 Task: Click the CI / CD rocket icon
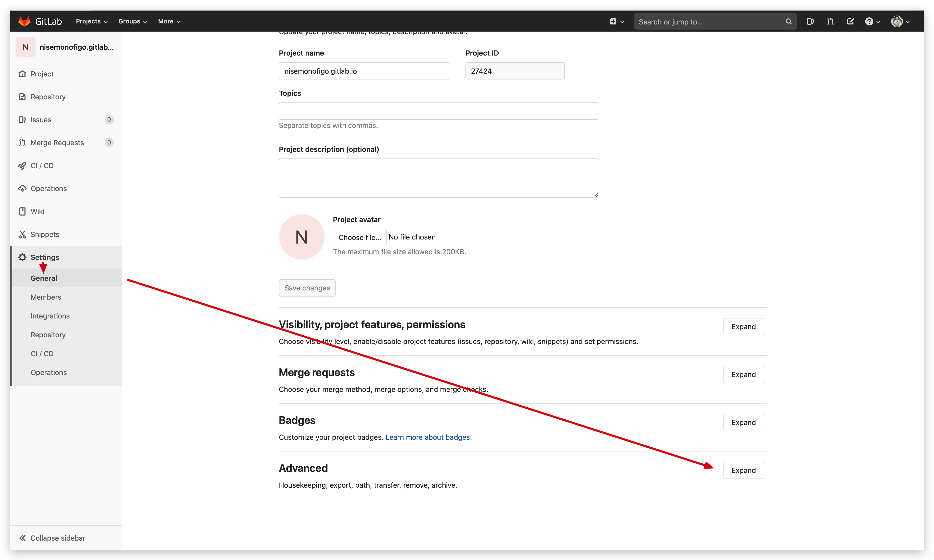tap(22, 166)
